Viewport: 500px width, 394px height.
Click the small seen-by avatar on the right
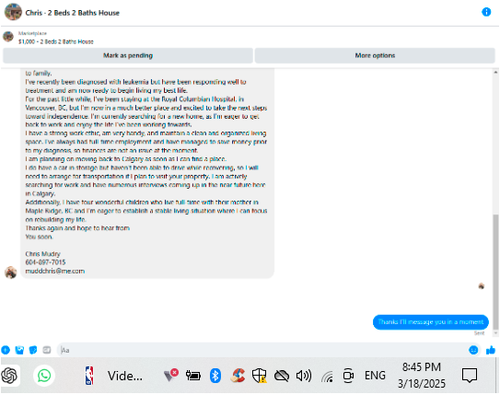481,286
